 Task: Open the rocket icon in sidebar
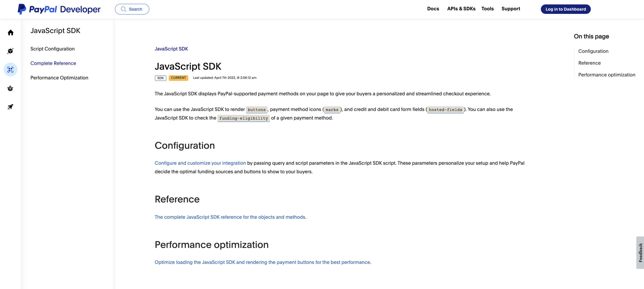(11, 107)
